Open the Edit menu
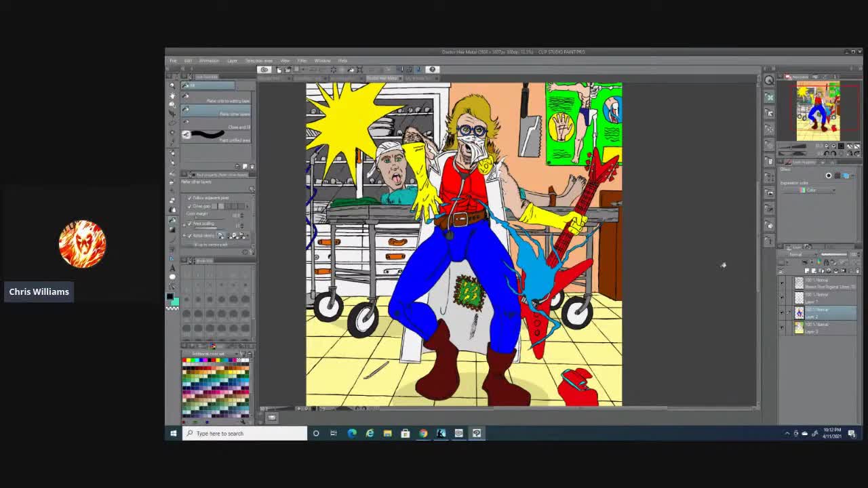This screenshot has height=488, width=868. (x=188, y=61)
